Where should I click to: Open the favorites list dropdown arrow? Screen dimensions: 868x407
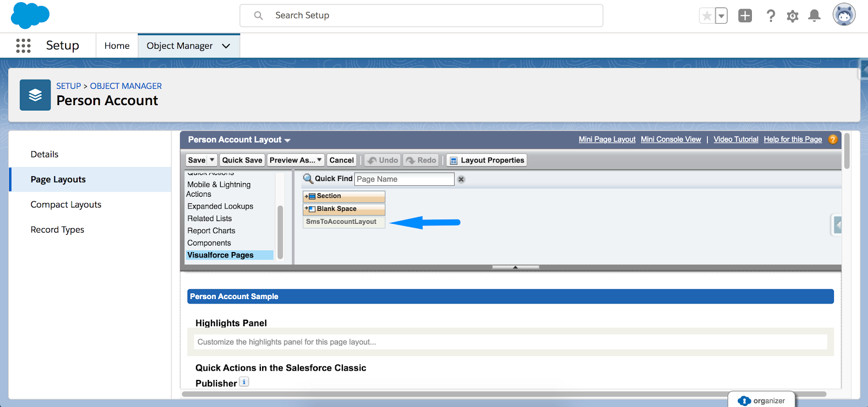[721, 16]
